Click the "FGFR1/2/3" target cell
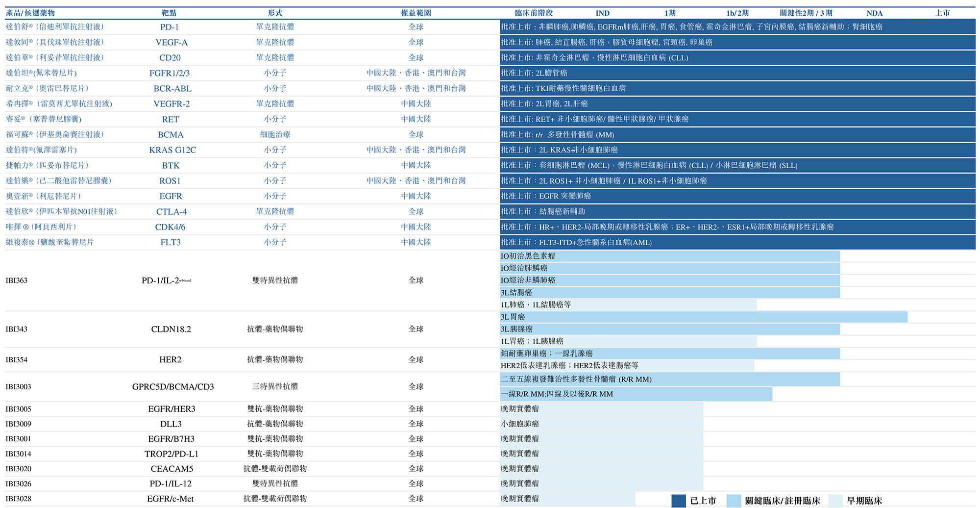The width and height of the screenshot is (980, 508). pyautogui.click(x=170, y=73)
